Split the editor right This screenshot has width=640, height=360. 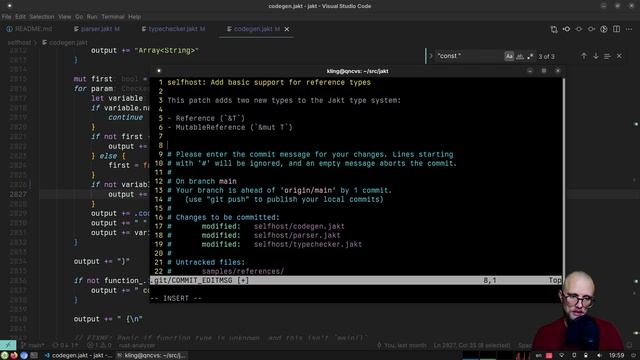pos(616,29)
